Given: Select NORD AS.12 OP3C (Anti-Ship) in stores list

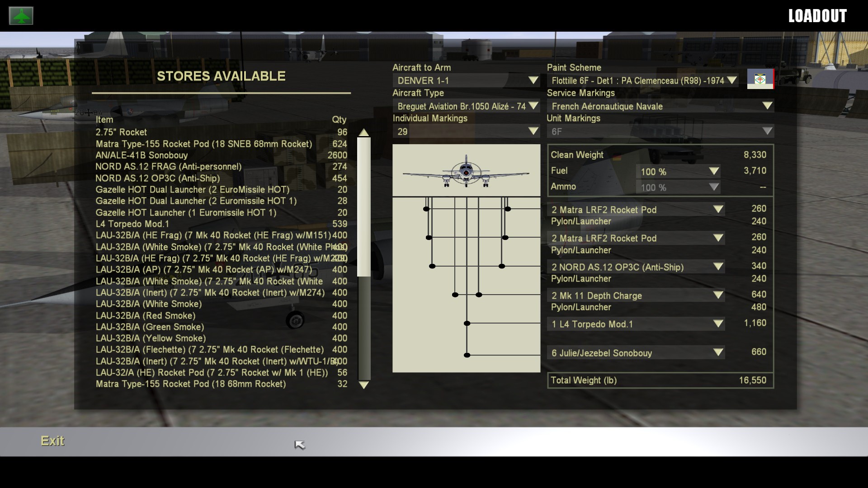Looking at the screenshot, I should click(x=222, y=178).
